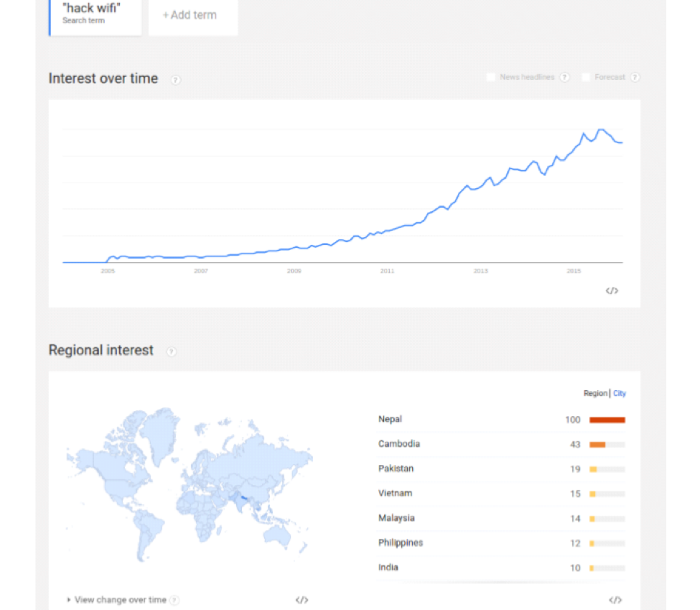Click the red Nepal interest bar
This screenshot has height=610, width=700.
point(607,420)
